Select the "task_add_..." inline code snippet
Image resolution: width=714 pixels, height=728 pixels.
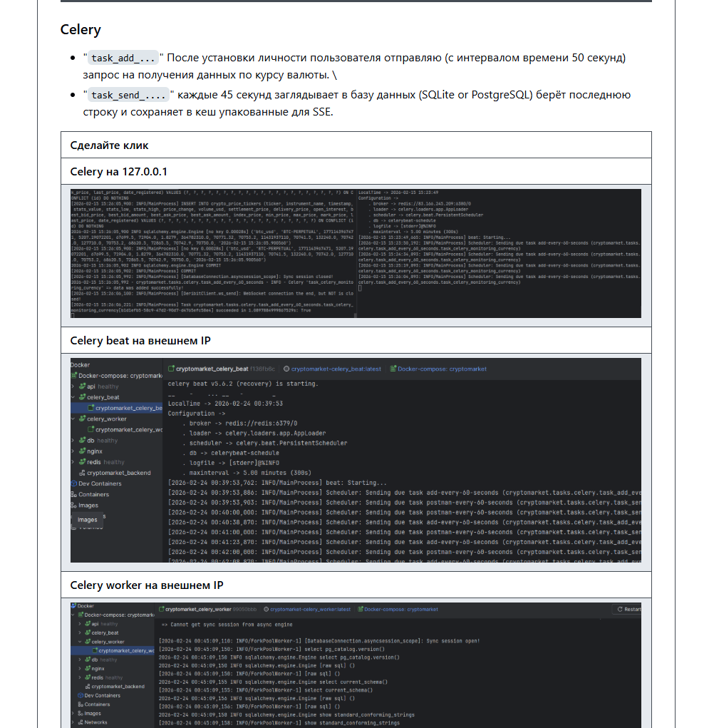123,58
